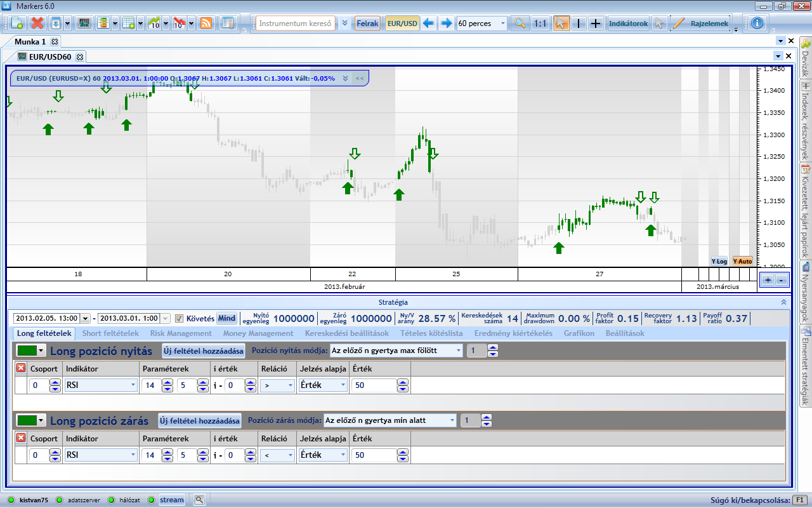Add new condition to Long pozició nyitás
This screenshot has width=812, height=508.
coord(203,351)
